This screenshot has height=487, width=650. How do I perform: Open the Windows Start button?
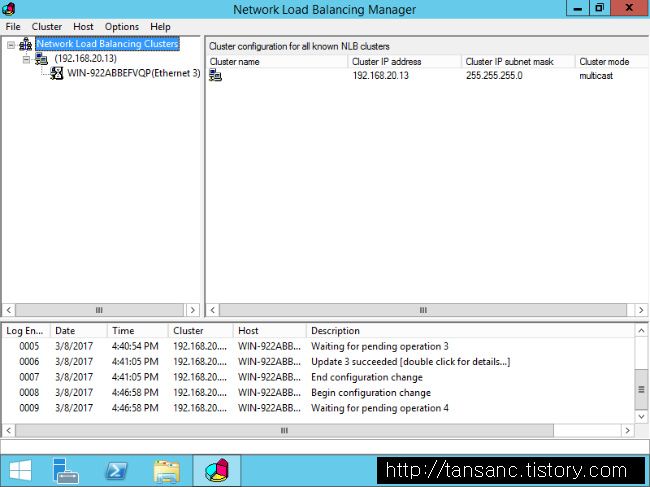(x=20, y=471)
